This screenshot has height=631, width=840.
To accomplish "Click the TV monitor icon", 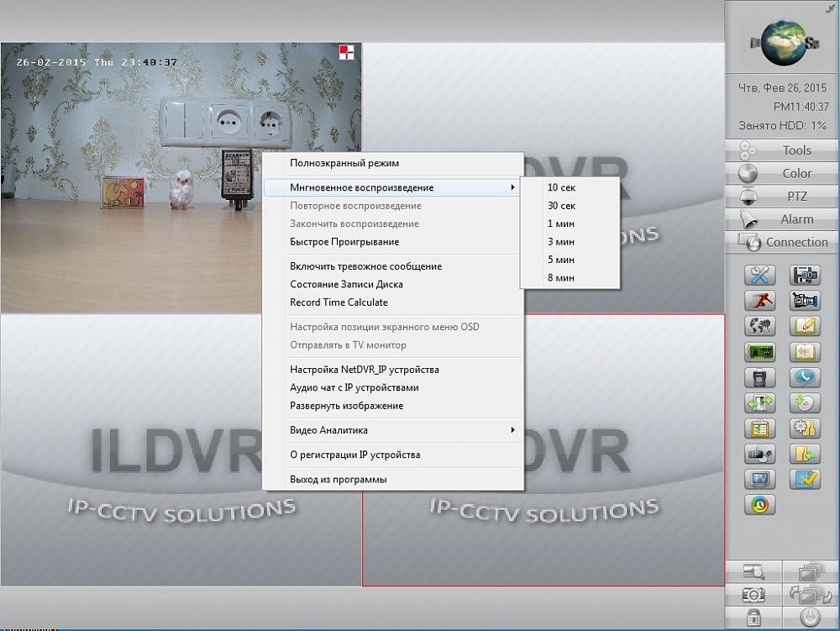I will pos(759,480).
